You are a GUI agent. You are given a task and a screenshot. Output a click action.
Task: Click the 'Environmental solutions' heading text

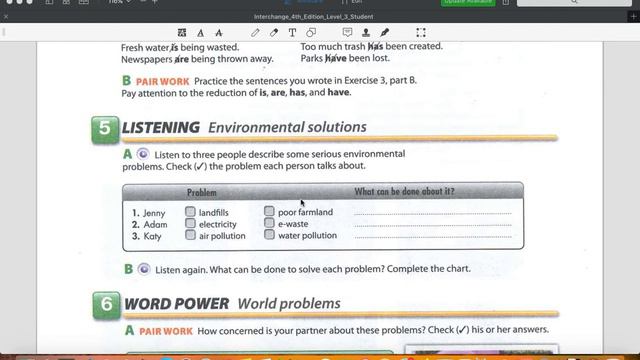287,127
